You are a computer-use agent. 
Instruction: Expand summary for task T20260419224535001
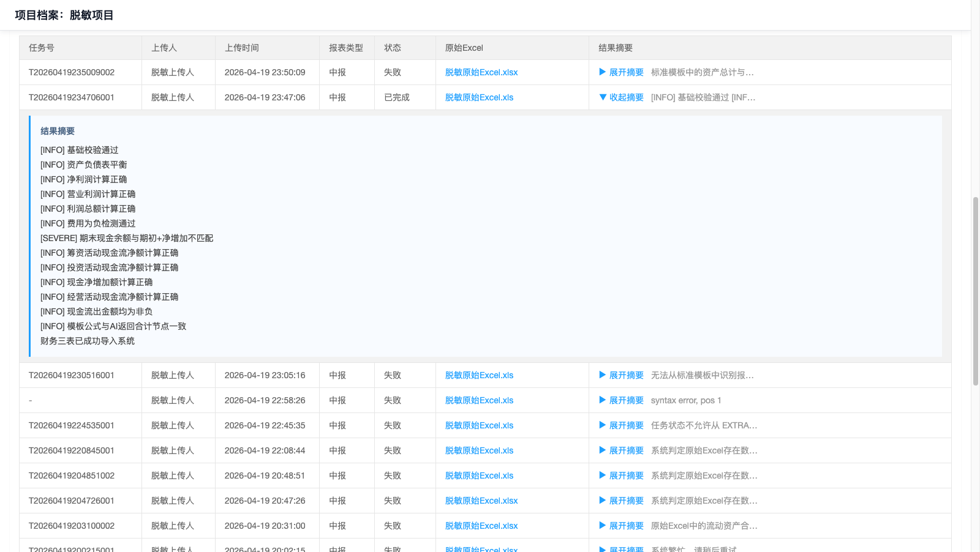click(x=621, y=425)
